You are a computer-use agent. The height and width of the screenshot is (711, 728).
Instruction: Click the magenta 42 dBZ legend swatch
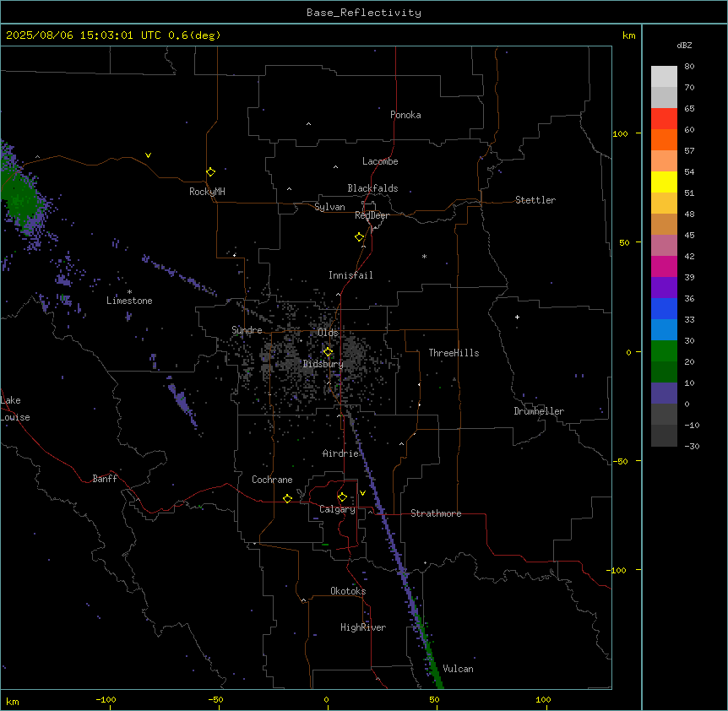[664, 266]
